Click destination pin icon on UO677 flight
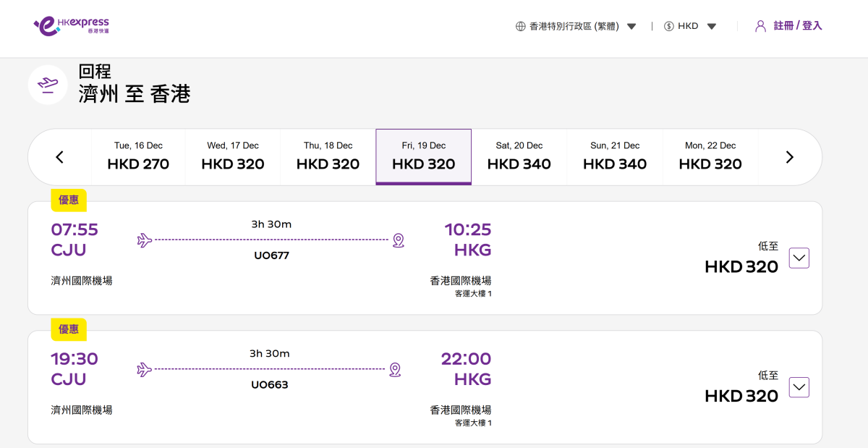Viewport: 868px width, 448px height. [x=398, y=240]
